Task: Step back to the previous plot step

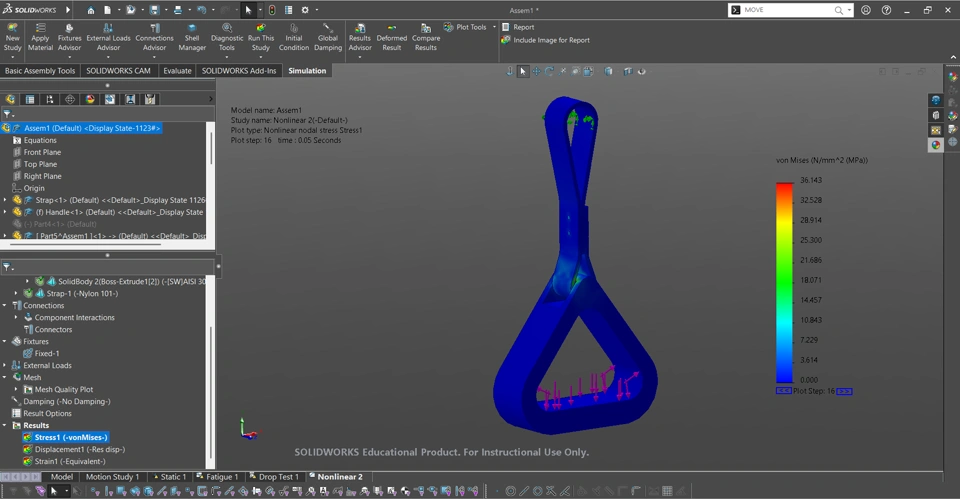Action: pos(784,391)
